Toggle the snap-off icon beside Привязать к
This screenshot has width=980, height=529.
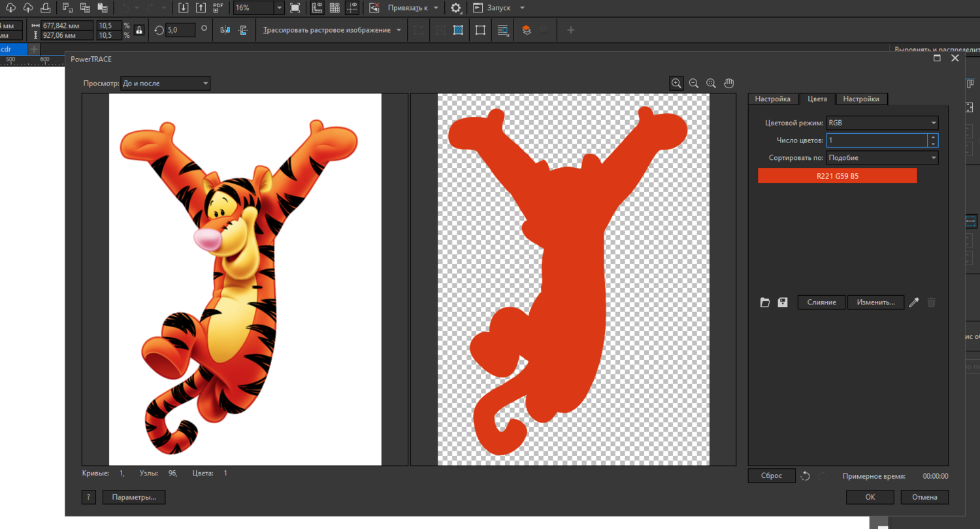click(374, 8)
